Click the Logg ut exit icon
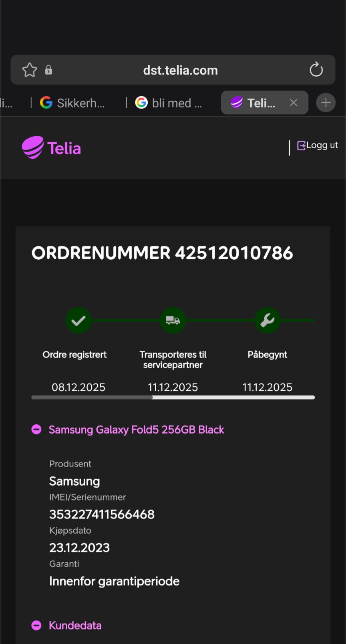This screenshot has height=644, width=346. (x=301, y=145)
